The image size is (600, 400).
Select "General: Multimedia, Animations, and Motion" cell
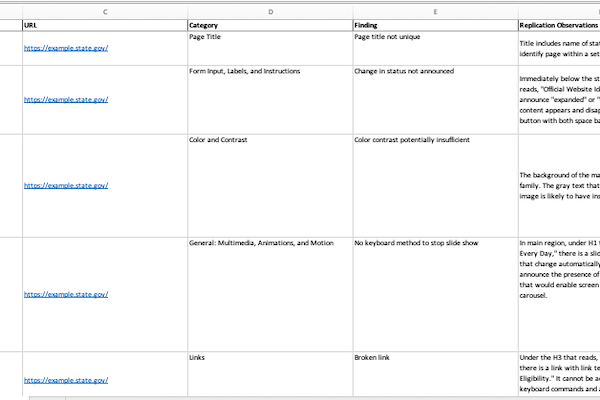270,294
